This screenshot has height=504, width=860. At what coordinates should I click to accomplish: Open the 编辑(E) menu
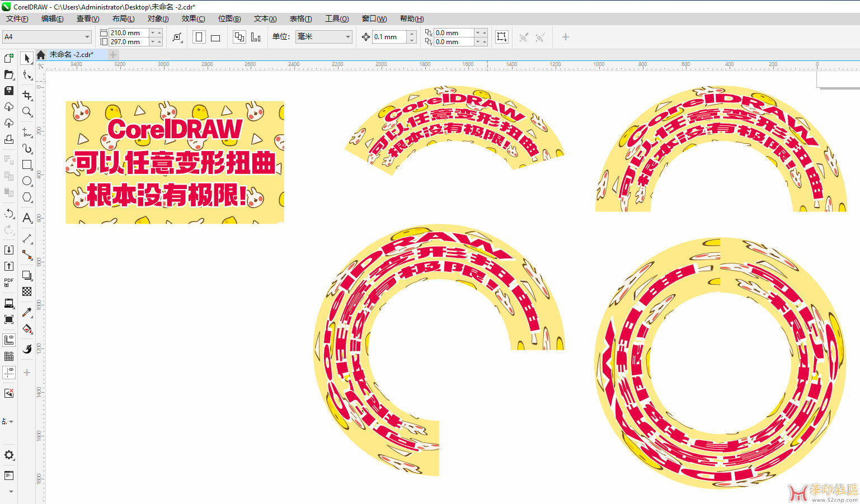tap(52, 18)
